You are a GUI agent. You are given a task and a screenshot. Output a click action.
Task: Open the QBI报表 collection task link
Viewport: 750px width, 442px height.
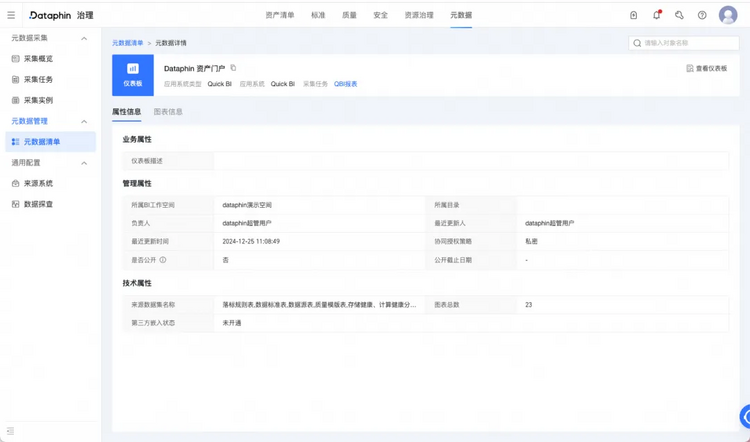[345, 84]
